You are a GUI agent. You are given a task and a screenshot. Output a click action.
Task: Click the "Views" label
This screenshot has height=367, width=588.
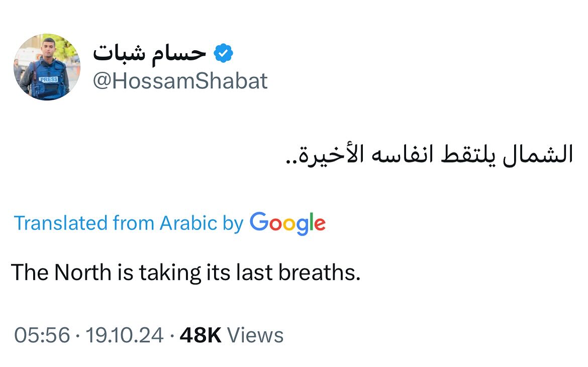[x=255, y=335]
